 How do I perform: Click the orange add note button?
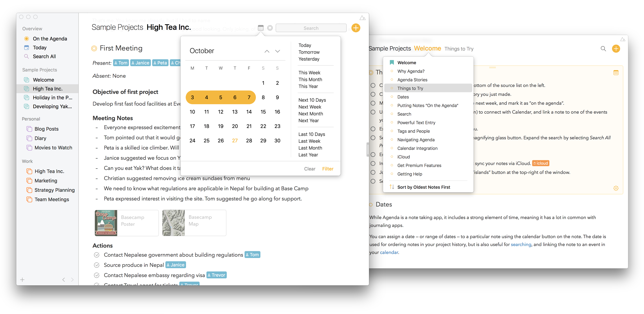click(x=356, y=28)
